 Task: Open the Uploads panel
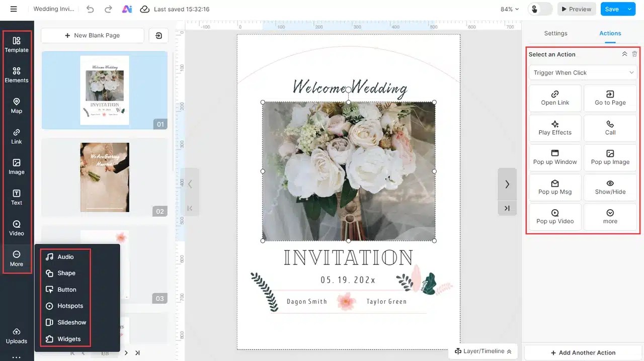[x=17, y=336]
